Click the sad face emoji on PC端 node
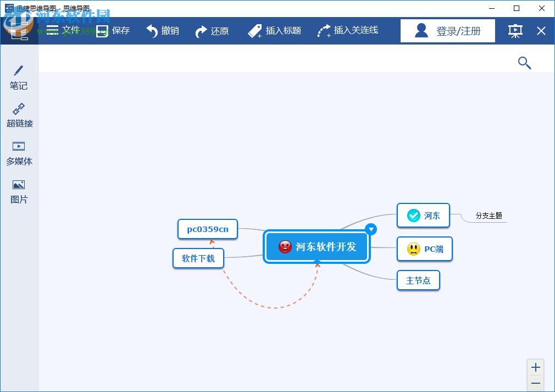Viewport: 555px width, 392px height. click(413, 249)
